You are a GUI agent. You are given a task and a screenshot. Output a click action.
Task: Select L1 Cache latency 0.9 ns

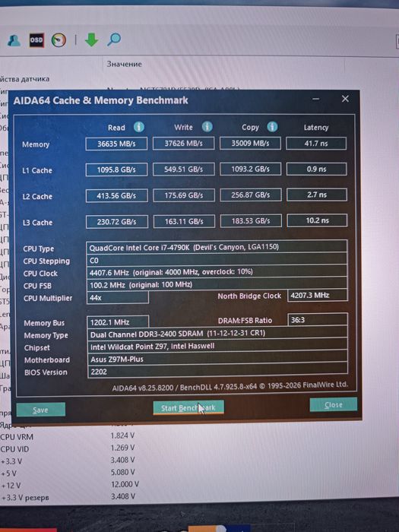point(317,169)
